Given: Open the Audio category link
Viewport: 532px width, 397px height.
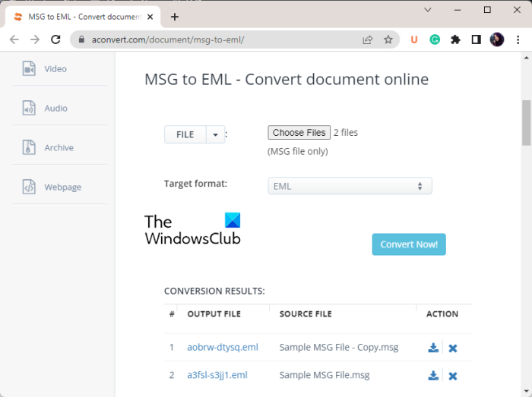Looking at the screenshot, I should click(x=56, y=108).
